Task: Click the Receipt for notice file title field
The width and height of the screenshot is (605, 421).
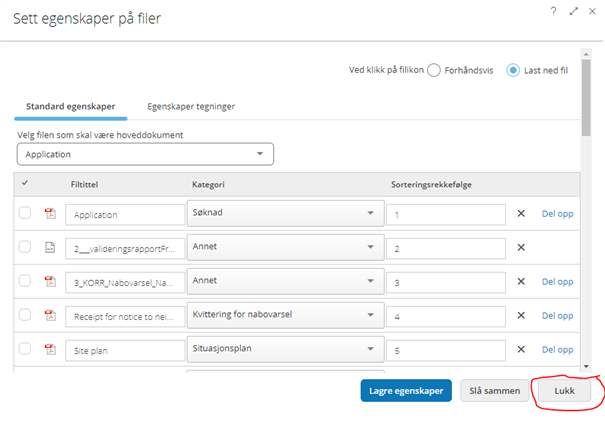Action: point(125,316)
